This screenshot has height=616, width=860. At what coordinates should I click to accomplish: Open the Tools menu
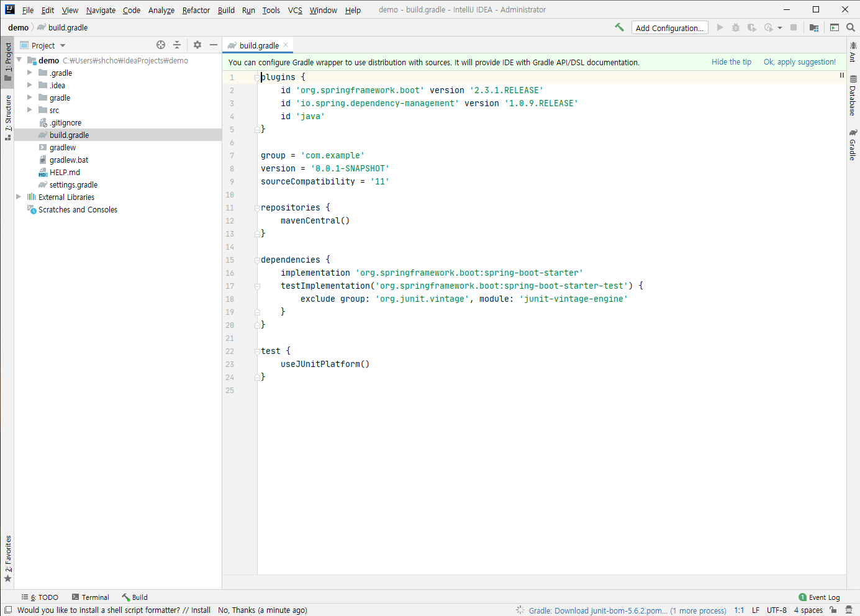(x=271, y=10)
